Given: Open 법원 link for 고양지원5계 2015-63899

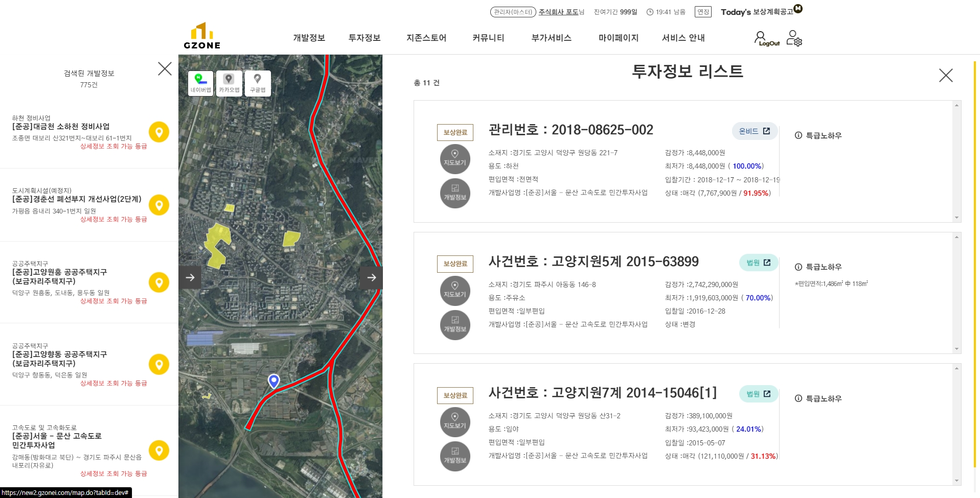Looking at the screenshot, I should [759, 263].
